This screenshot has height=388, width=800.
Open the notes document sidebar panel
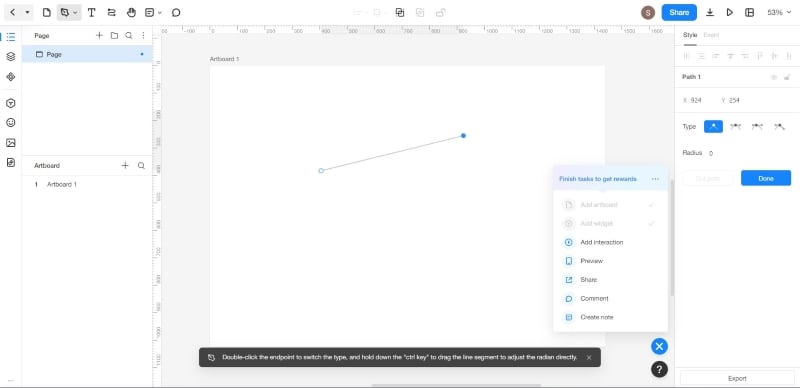click(x=11, y=162)
